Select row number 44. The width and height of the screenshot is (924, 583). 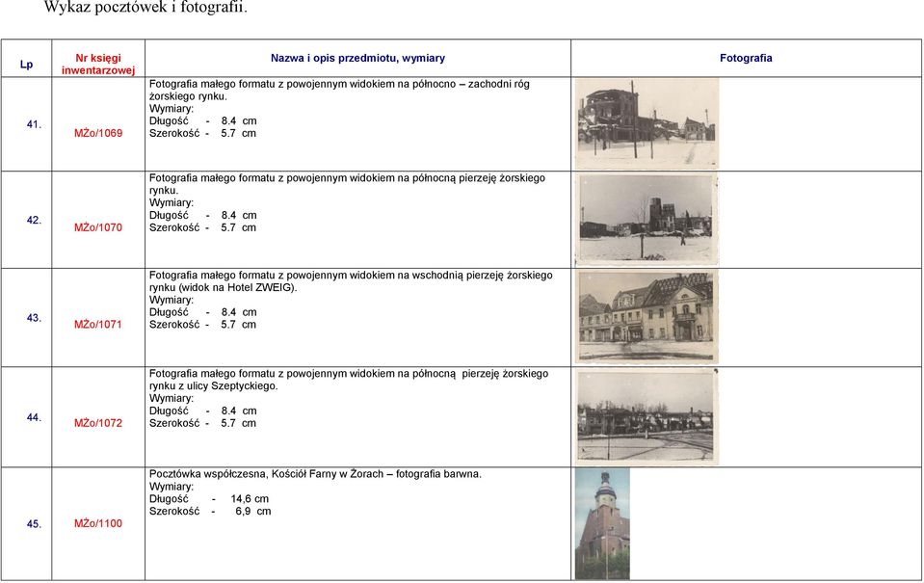click(34, 417)
